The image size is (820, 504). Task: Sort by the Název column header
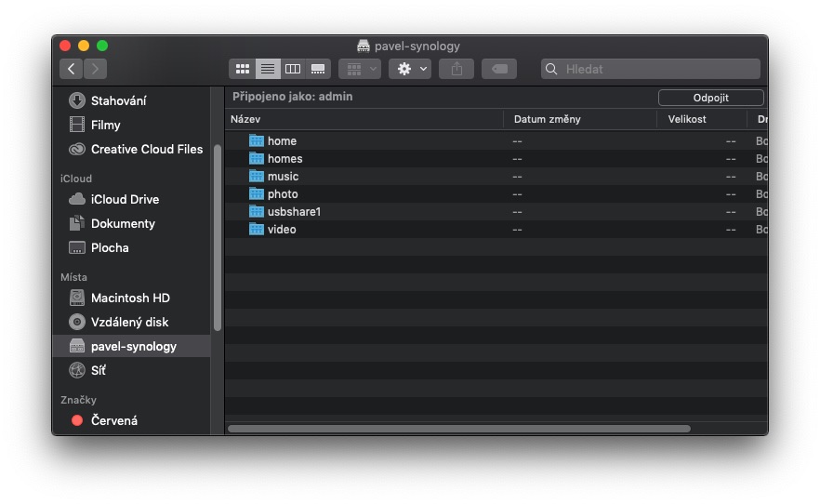363,119
